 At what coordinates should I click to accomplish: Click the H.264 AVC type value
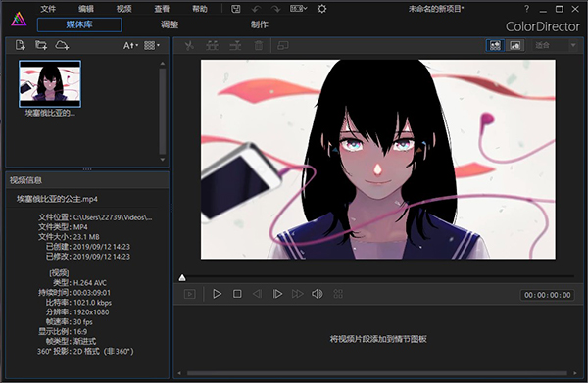(90, 283)
